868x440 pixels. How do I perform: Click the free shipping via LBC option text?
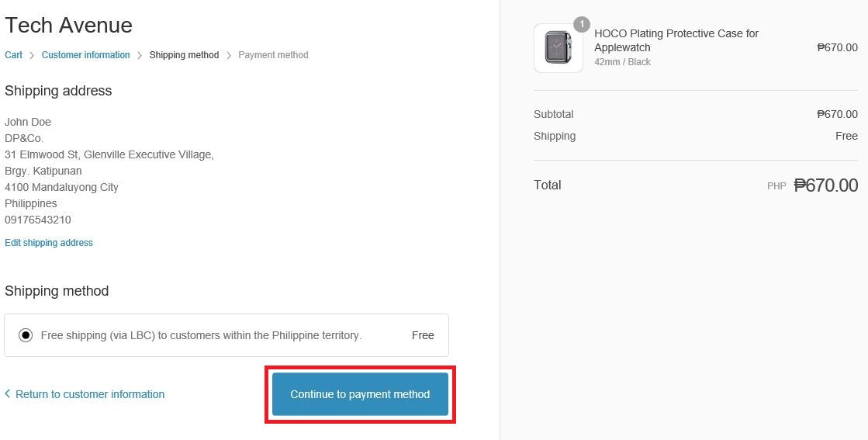(201, 335)
